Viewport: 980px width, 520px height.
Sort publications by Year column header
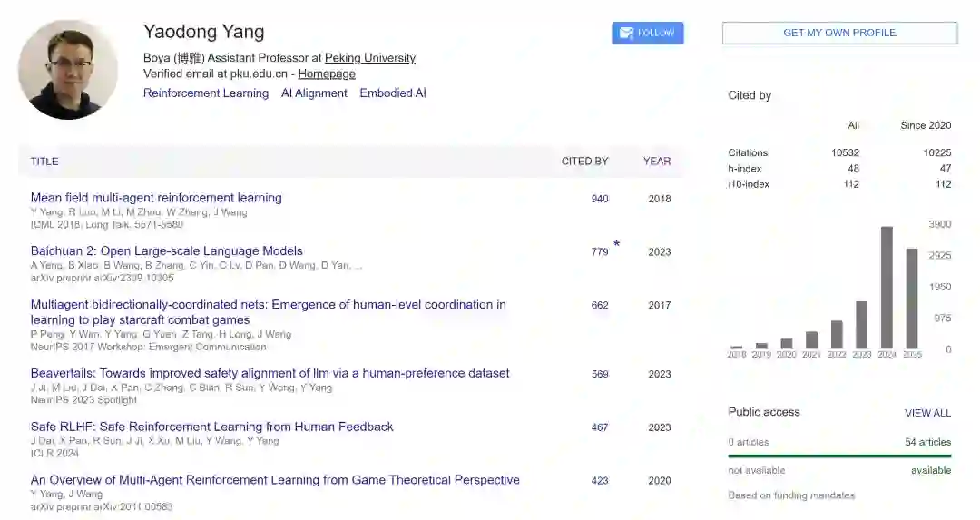pyautogui.click(x=657, y=162)
